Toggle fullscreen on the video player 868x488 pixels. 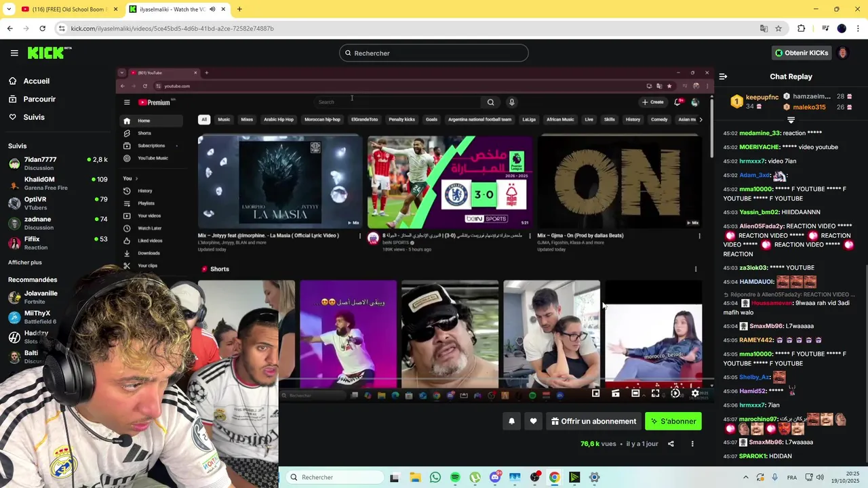pyautogui.click(x=655, y=393)
